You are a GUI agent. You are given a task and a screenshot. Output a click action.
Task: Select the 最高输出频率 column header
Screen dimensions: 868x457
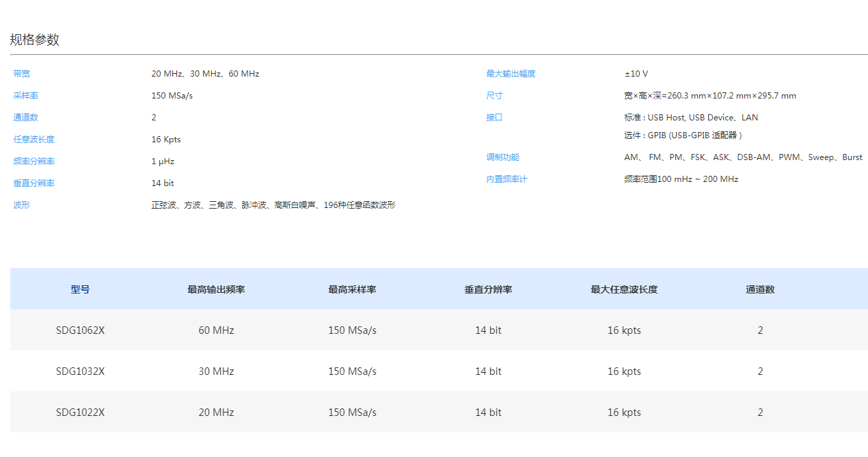[216, 289]
